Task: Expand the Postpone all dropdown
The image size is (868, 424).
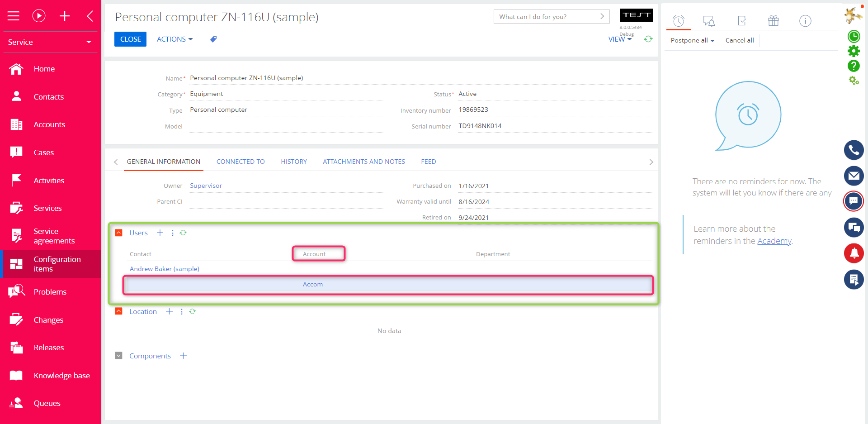Action: 692,40
